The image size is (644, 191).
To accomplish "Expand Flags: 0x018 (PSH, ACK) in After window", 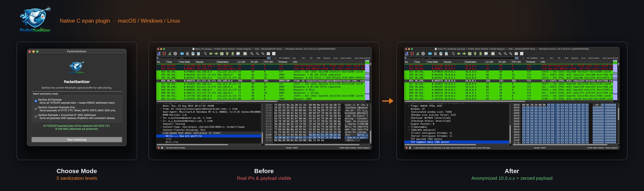I will click(x=409, y=106).
